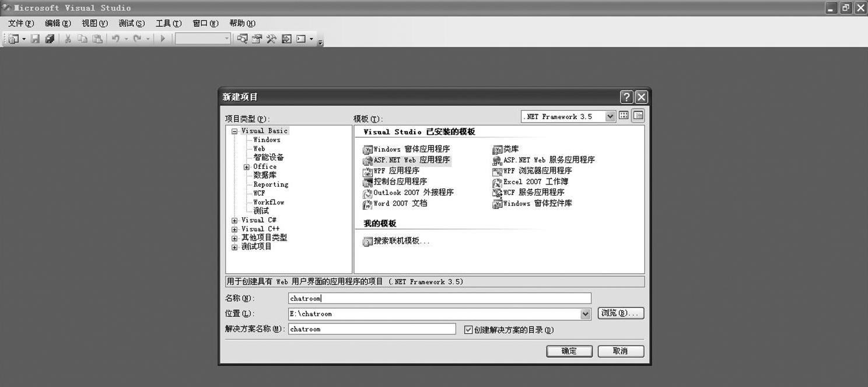Click the 名称 input field
Image resolution: width=868 pixels, height=387 pixels.
coord(440,298)
